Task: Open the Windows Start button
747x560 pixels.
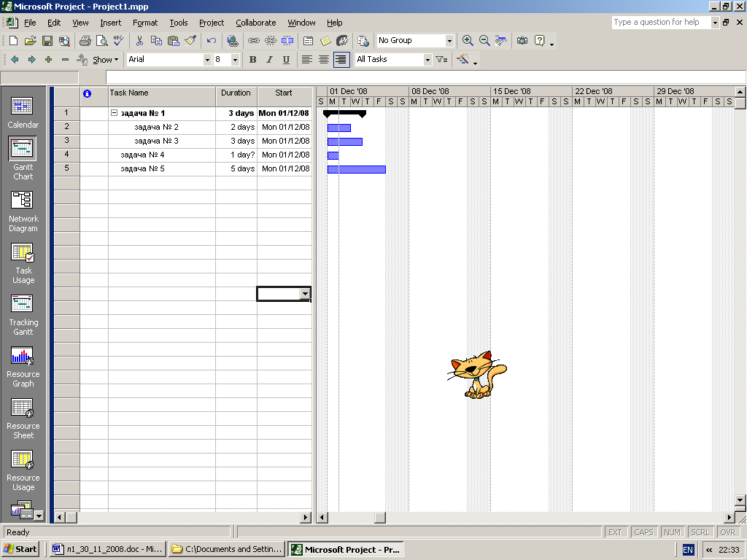Action: coord(20,549)
